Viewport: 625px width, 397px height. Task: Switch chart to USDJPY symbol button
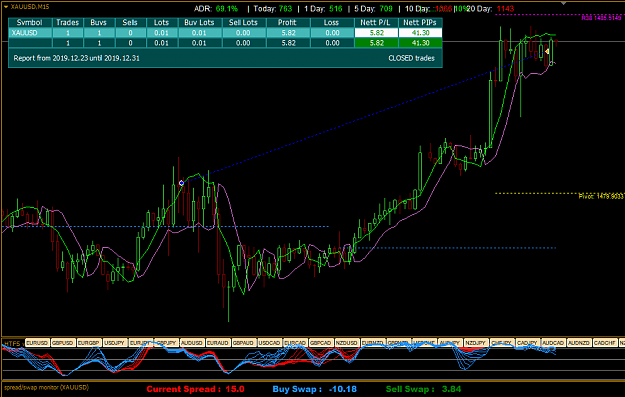click(x=115, y=343)
